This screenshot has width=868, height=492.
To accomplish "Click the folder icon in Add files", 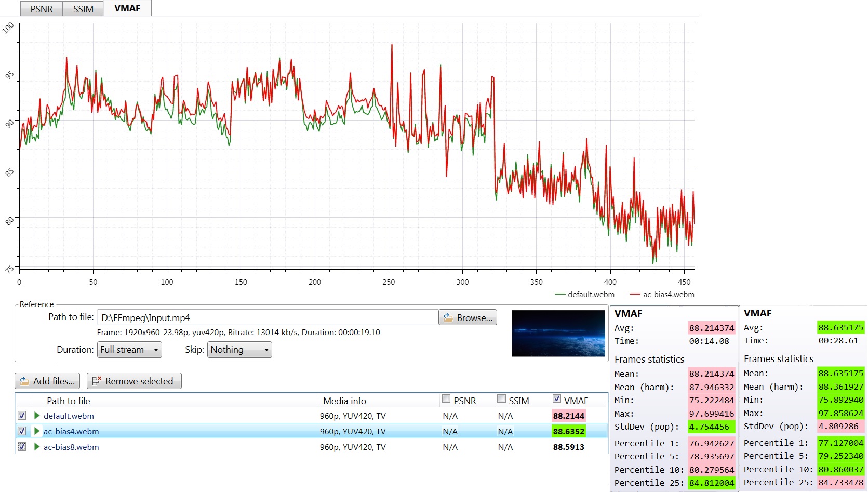I will (x=24, y=381).
